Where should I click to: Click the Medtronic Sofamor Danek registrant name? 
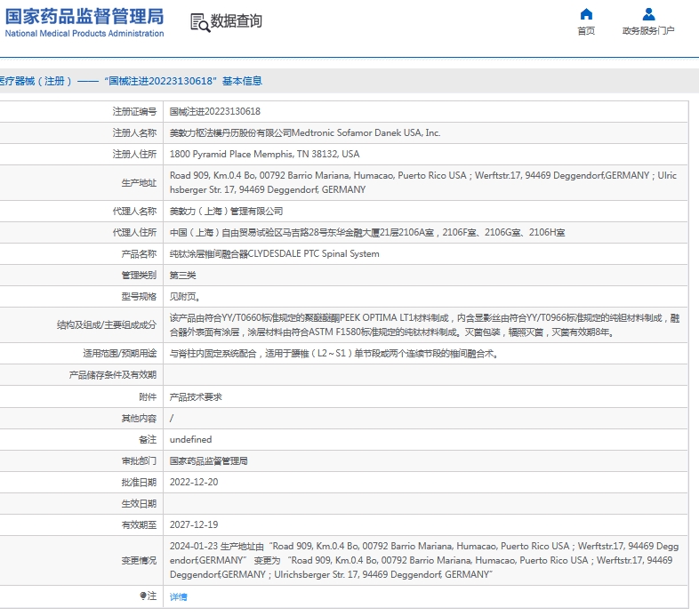pyautogui.click(x=304, y=132)
